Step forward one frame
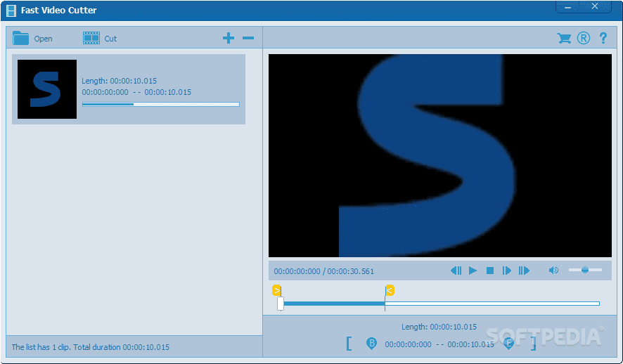The width and height of the screenshot is (623, 364). (x=506, y=271)
